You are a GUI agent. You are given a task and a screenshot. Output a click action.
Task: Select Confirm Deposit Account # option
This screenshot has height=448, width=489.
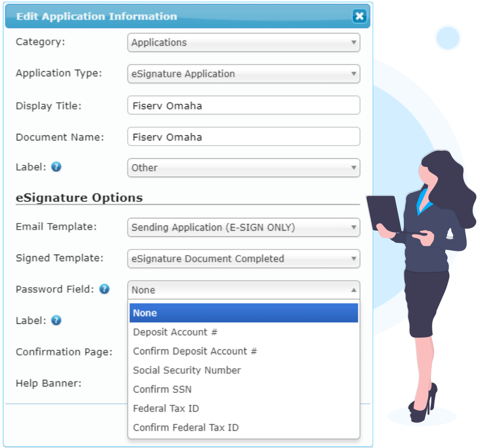tap(243, 351)
